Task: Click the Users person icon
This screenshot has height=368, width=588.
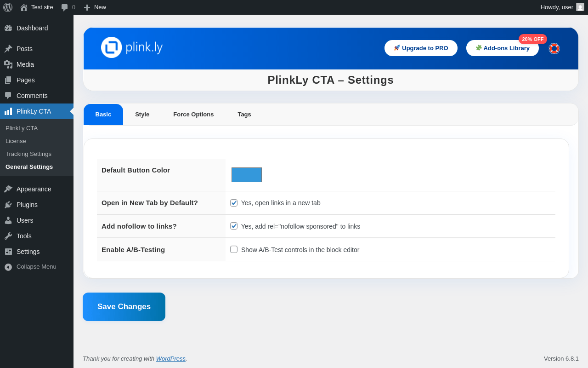Action: point(8,220)
